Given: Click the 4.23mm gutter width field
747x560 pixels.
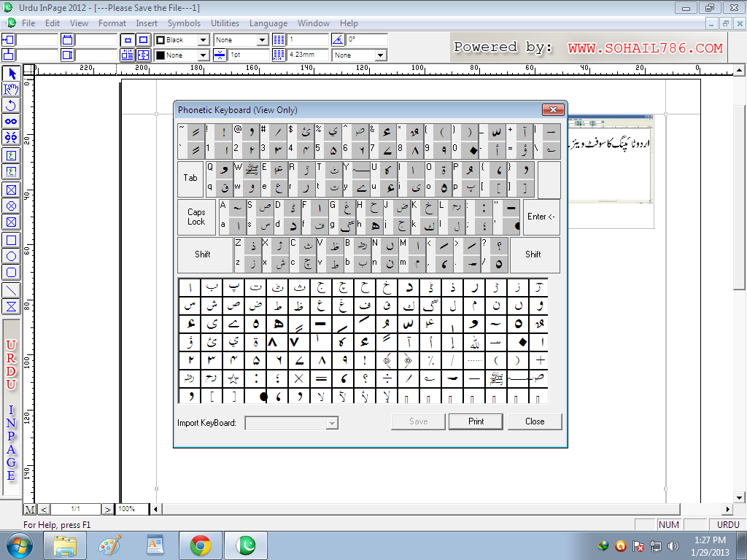Looking at the screenshot, I should (308, 55).
